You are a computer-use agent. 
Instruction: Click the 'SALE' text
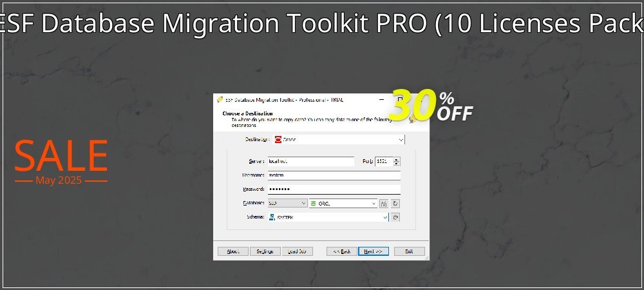click(61, 156)
